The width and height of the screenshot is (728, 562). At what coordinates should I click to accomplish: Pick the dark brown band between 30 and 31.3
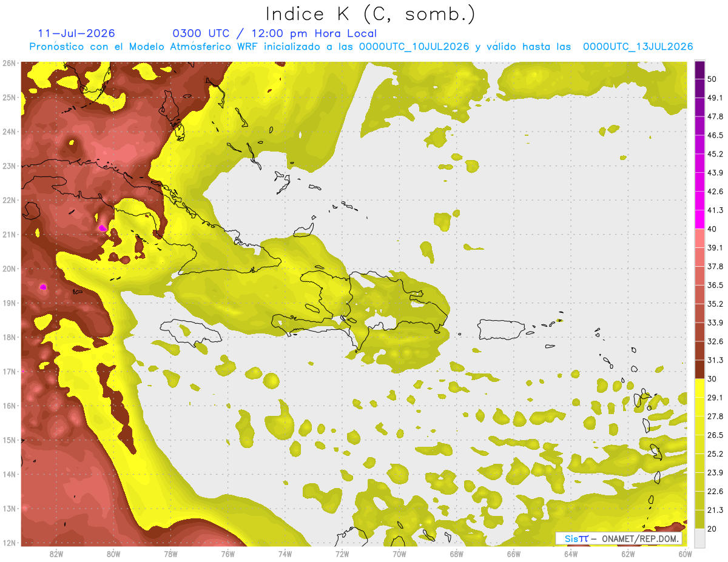pyautogui.click(x=699, y=369)
